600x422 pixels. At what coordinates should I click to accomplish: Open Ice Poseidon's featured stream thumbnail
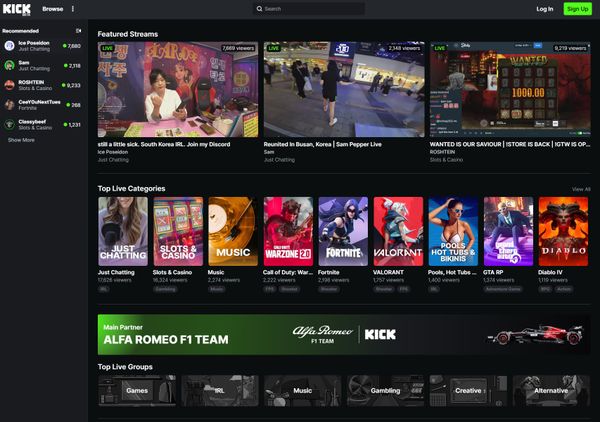coord(178,90)
